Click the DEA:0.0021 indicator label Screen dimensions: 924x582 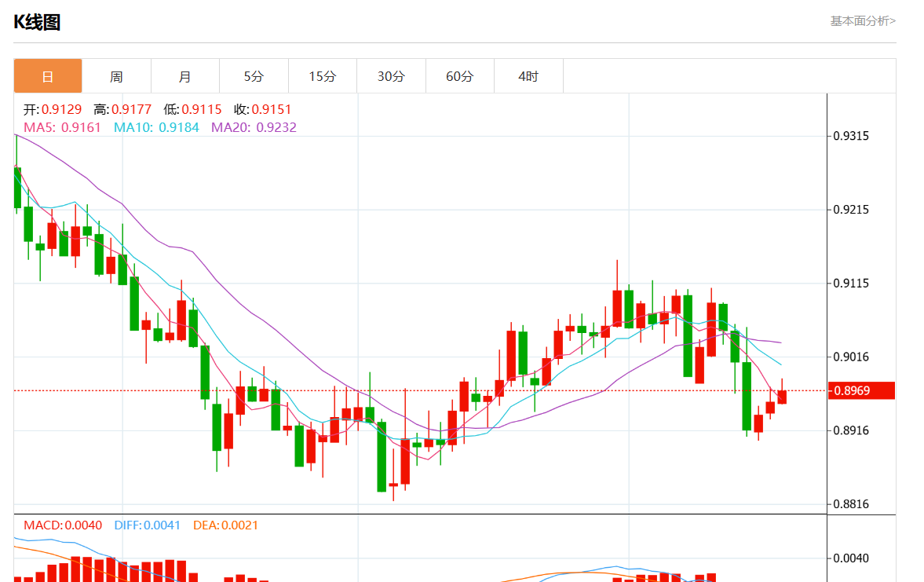coord(225,525)
